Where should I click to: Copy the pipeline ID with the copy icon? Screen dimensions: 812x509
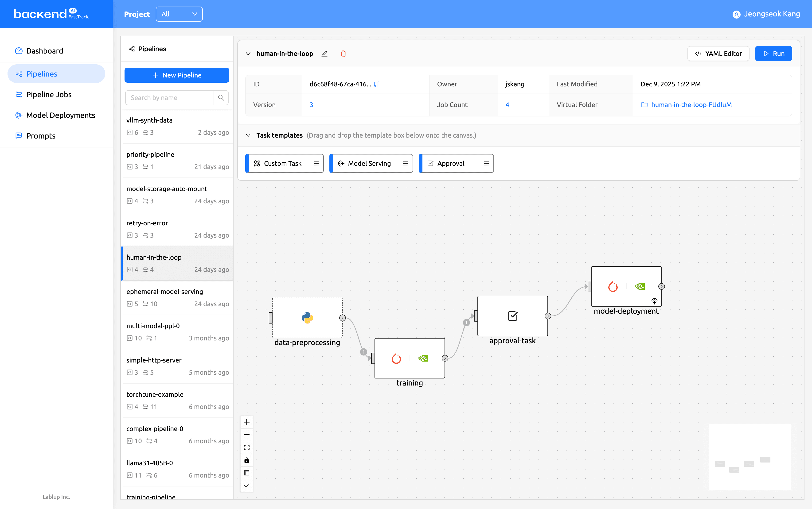[377, 84]
